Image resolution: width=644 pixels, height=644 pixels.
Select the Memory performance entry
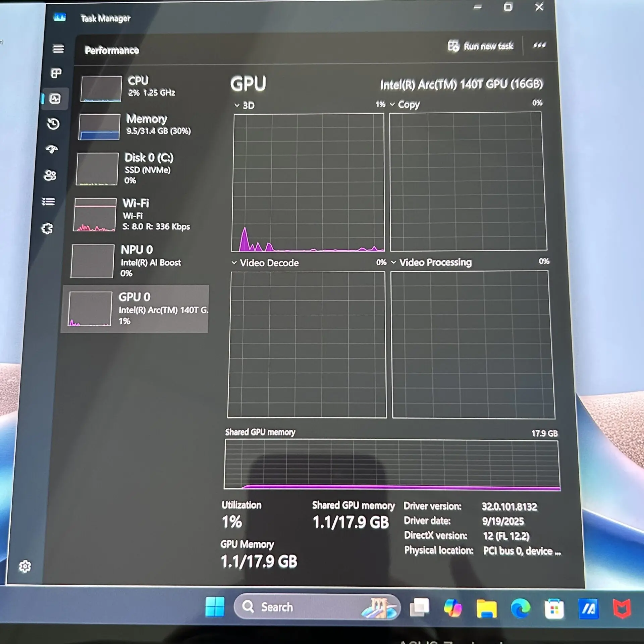tap(144, 126)
